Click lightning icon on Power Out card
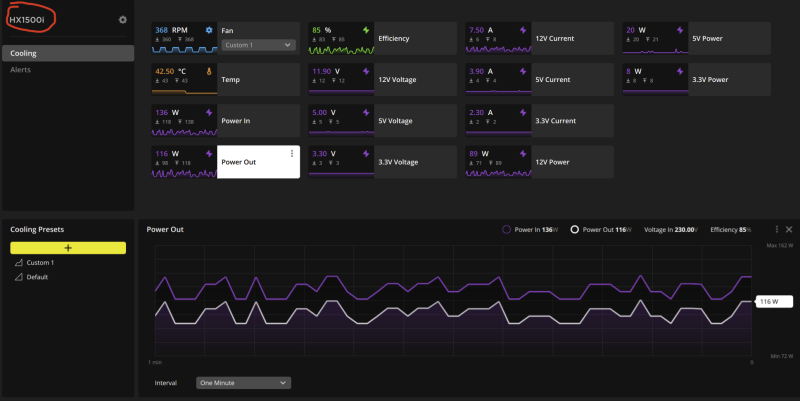Screen dimensions: 800x401 [209, 154]
